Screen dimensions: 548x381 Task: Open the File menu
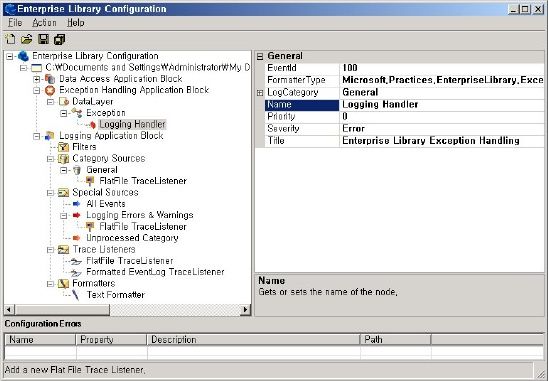(15, 23)
